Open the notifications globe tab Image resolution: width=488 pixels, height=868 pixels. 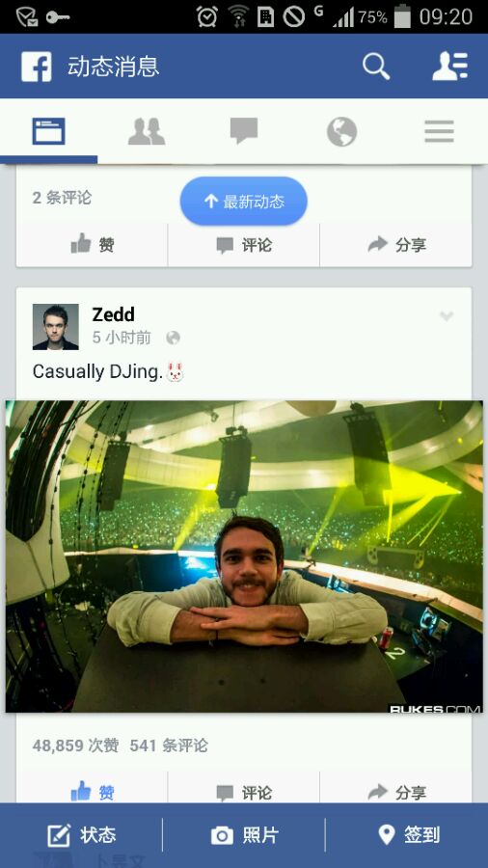[341, 132]
